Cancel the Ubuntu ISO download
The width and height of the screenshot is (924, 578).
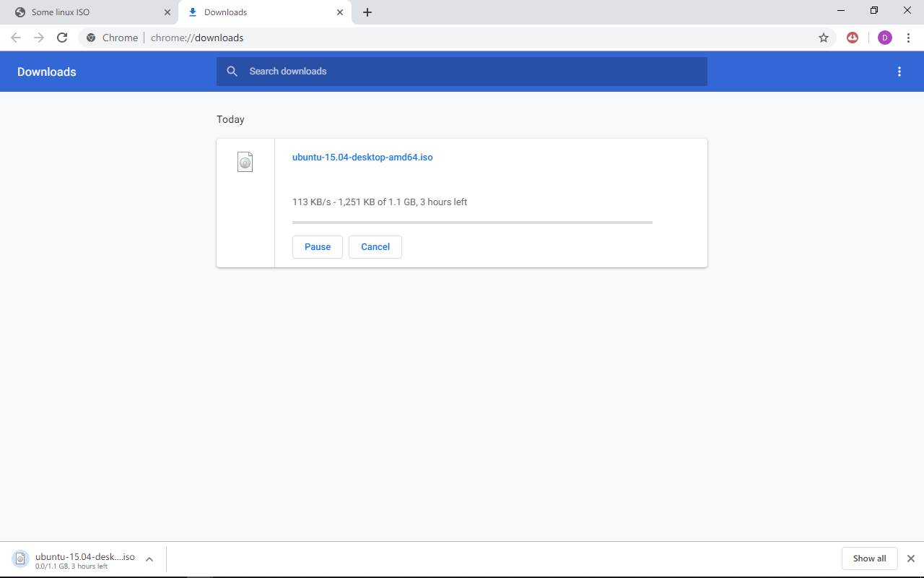[x=375, y=246]
